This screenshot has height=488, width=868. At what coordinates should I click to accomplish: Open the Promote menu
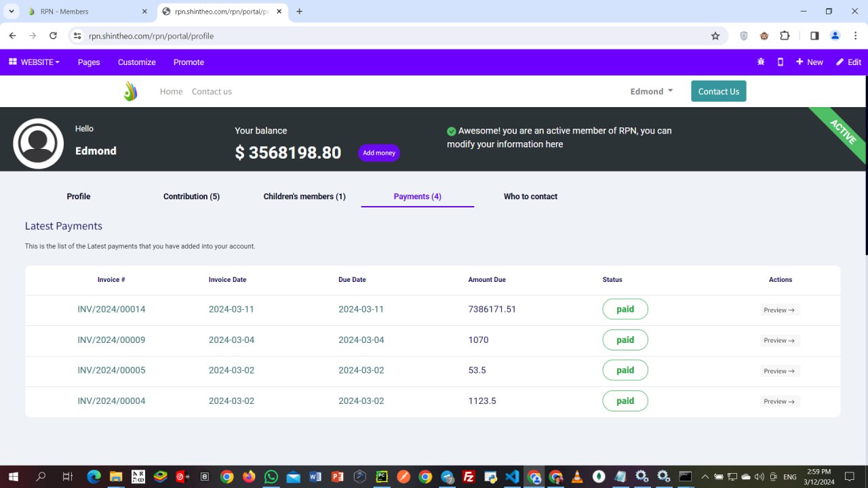point(189,62)
